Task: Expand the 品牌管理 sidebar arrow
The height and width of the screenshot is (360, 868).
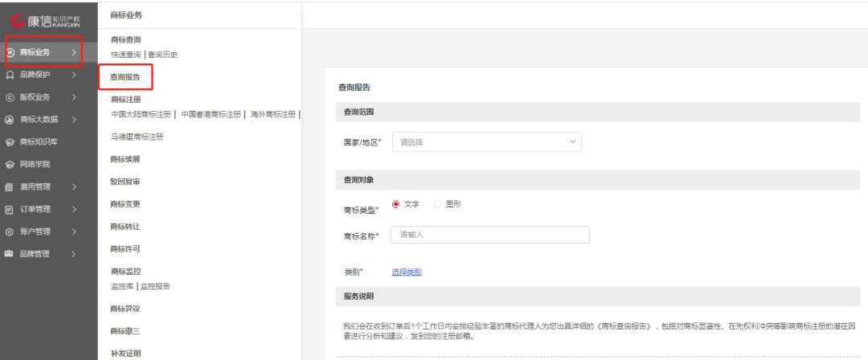Action: [x=74, y=254]
